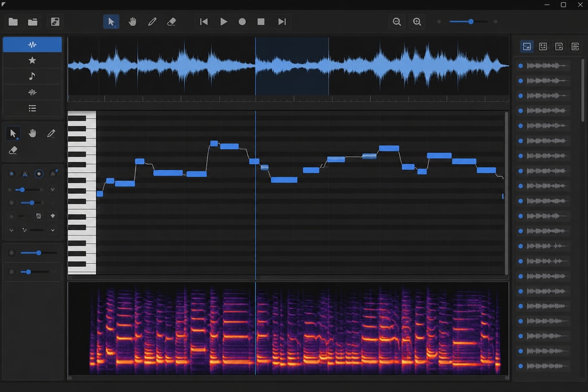
Task: Select the highest-pitched note block in the piano roll
Action: click(x=214, y=143)
